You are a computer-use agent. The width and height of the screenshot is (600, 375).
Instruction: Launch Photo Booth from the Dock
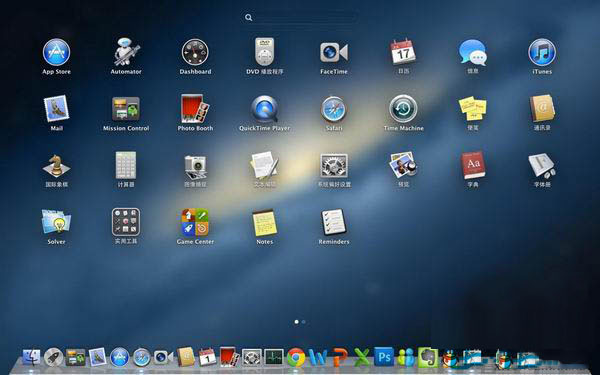click(229, 357)
